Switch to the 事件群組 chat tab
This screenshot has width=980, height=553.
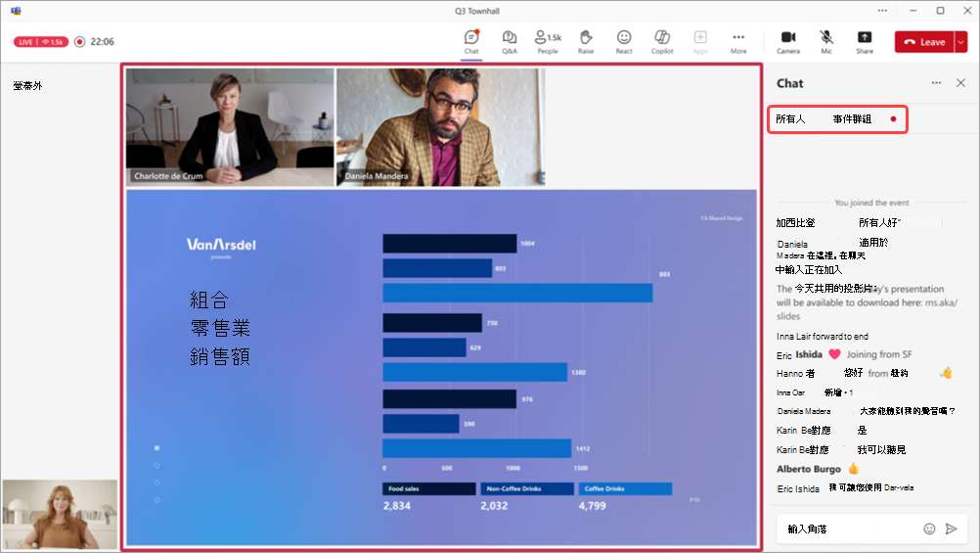pyautogui.click(x=852, y=118)
